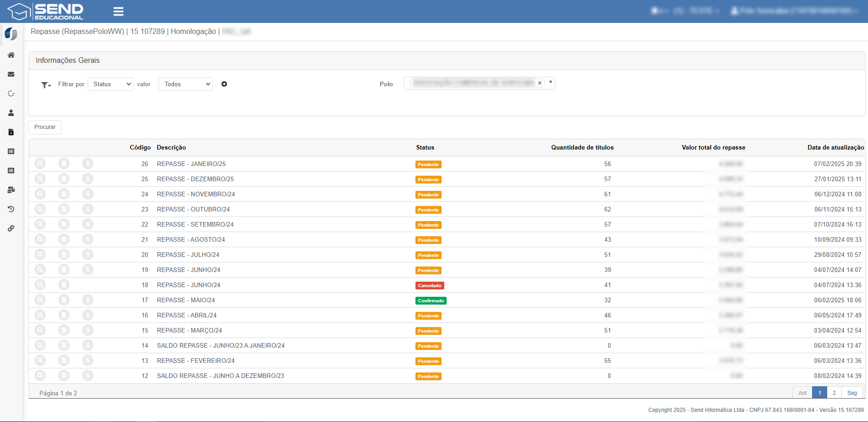The height and width of the screenshot is (422, 868).
Task: Open the history clock icon in the sidebar
Action: tap(11, 209)
